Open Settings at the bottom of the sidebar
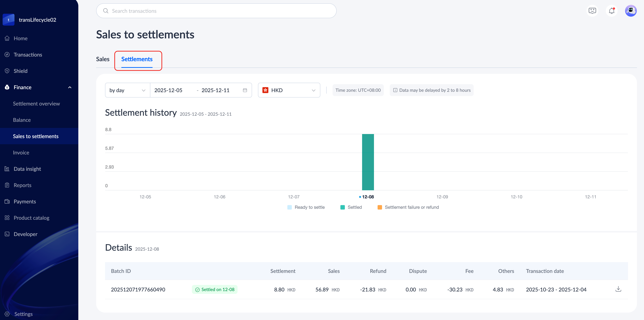644x320 pixels. pos(23,314)
